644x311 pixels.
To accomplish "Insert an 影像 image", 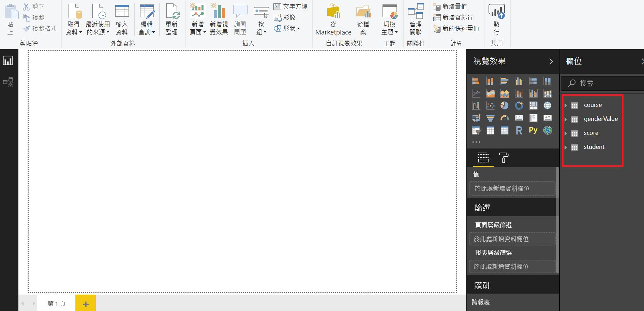I will pos(285,17).
